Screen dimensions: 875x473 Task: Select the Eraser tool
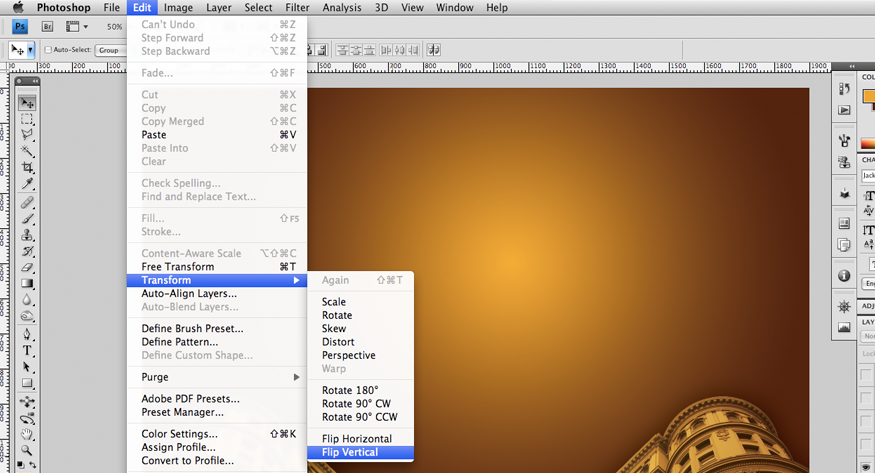click(27, 267)
